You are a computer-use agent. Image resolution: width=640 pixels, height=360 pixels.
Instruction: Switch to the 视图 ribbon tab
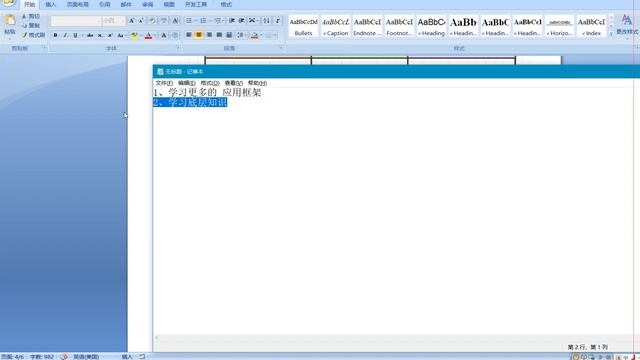[169, 4]
